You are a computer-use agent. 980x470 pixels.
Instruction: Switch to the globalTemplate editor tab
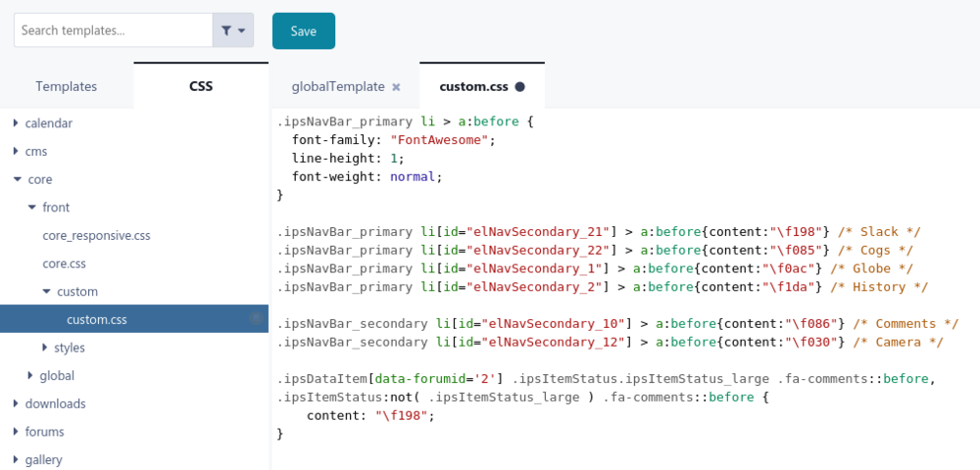click(x=338, y=86)
